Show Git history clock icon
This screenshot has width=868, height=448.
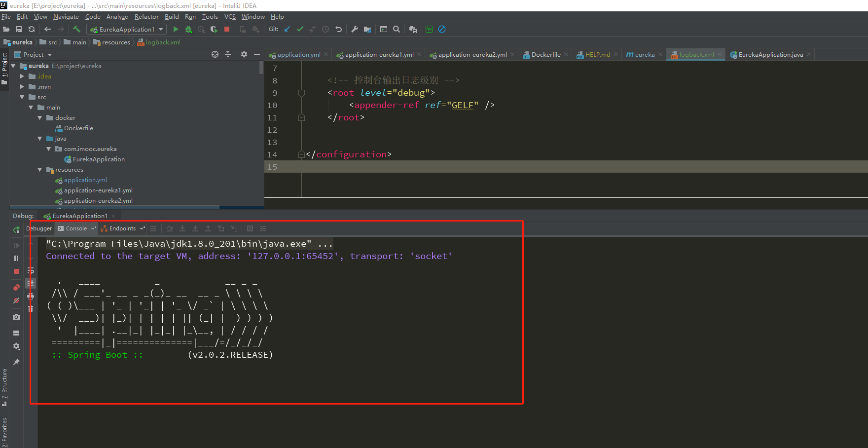(325, 29)
